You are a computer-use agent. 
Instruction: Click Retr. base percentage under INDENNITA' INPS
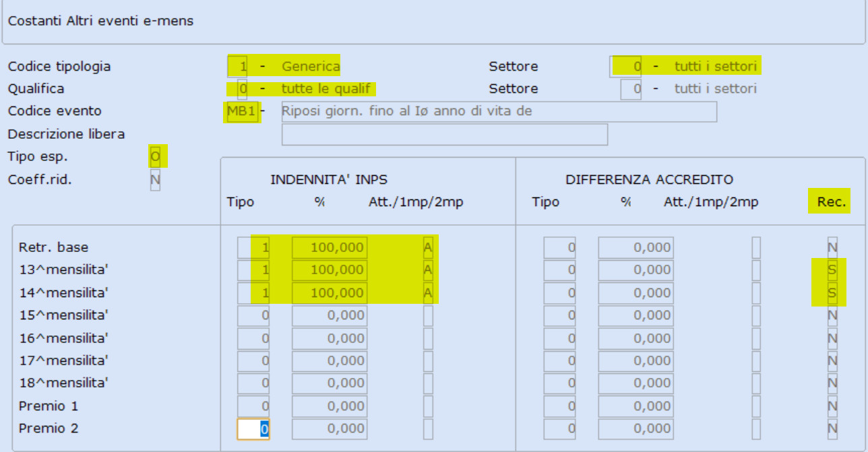click(330, 247)
